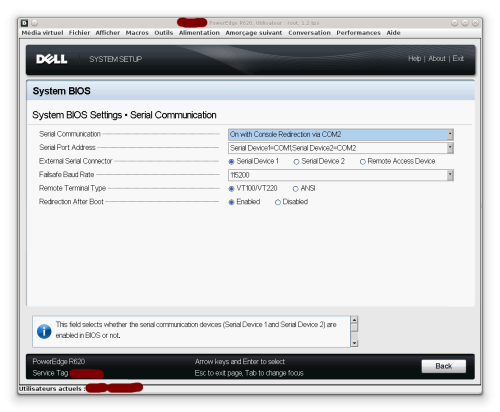This screenshot has height=412, width=500.
Task: Click help text scrollbar down arrow
Action: pos(354,343)
